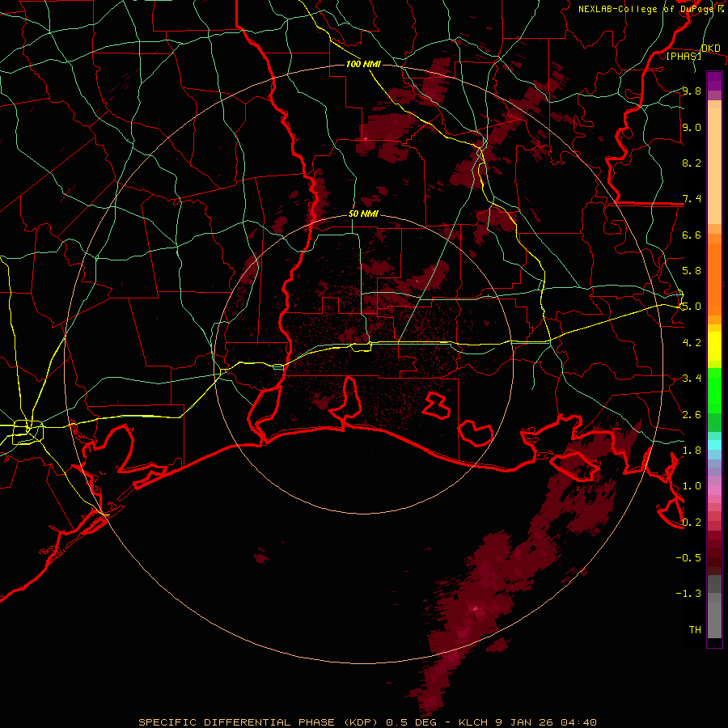728x728 pixels.
Task: Click the '100 NMI' range ring label
Action: pyautogui.click(x=363, y=64)
